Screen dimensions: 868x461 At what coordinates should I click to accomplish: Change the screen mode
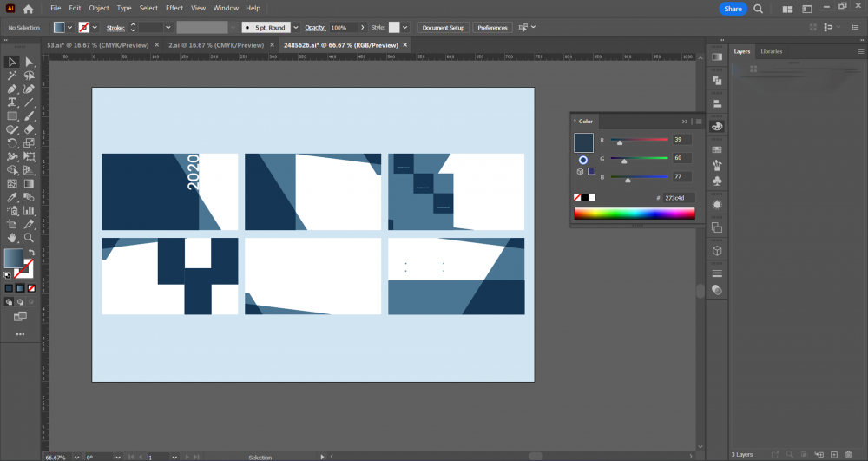pyautogui.click(x=20, y=317)
